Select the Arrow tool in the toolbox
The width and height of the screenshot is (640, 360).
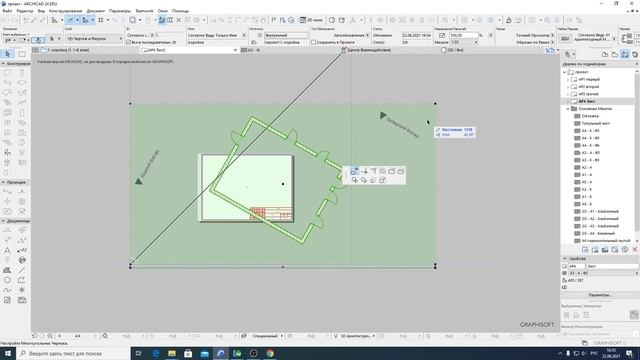click(x=8, y=54)
